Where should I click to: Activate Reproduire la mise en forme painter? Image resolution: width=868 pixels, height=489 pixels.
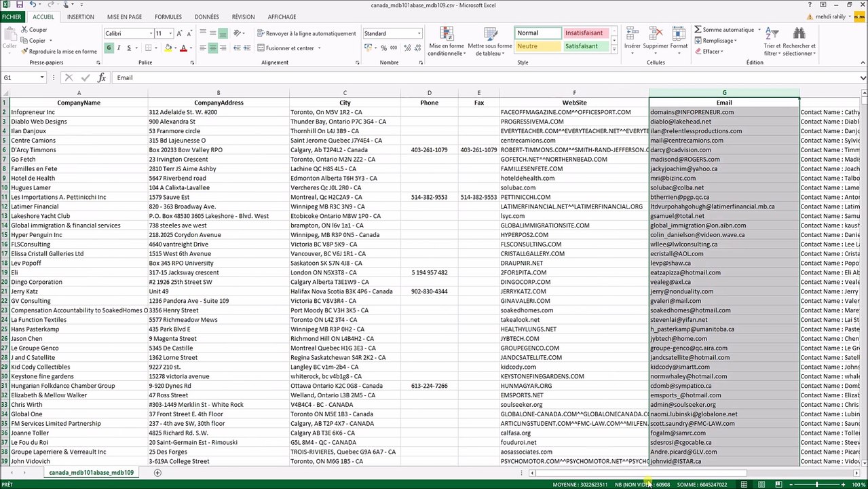59,52
